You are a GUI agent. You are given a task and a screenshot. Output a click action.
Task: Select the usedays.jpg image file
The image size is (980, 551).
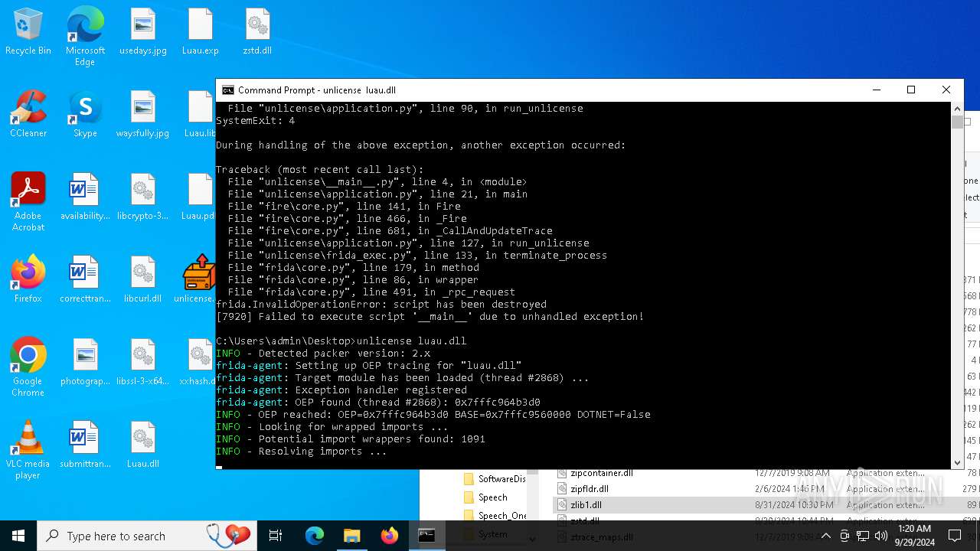coord(143,32)
